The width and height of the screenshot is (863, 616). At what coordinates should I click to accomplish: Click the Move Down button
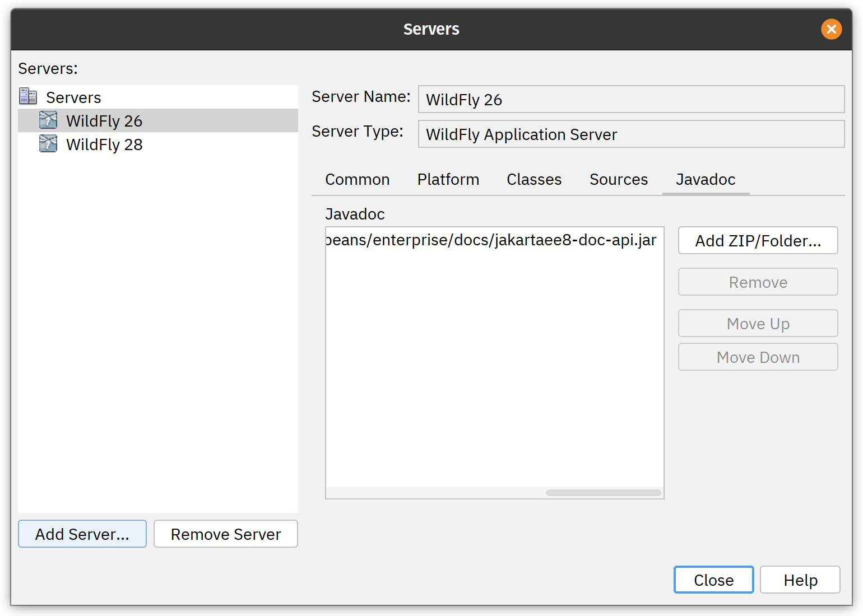(x=758, y=357)
